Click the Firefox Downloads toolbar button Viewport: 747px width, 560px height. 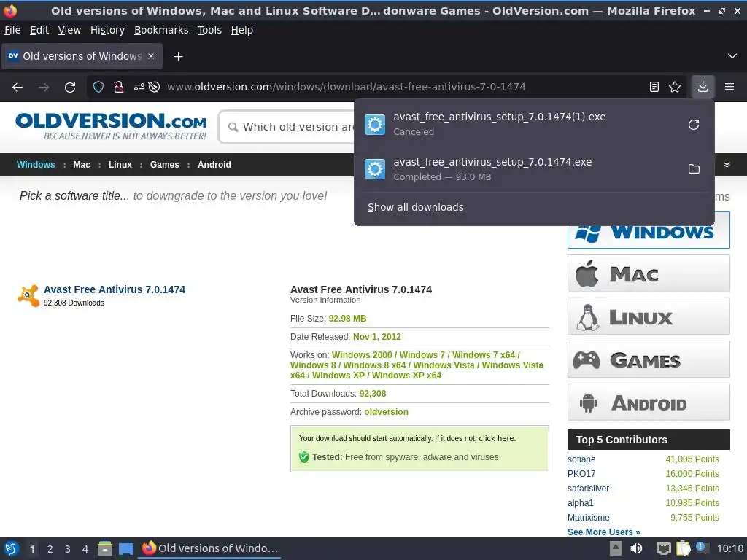pyautogui.click(x=703, y=87)
